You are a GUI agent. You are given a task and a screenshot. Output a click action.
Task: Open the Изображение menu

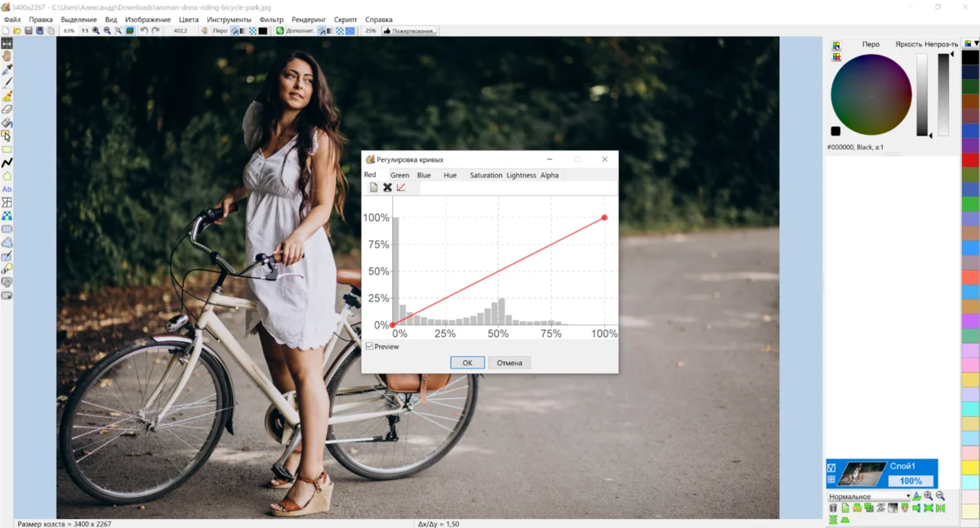pos(148,20)
